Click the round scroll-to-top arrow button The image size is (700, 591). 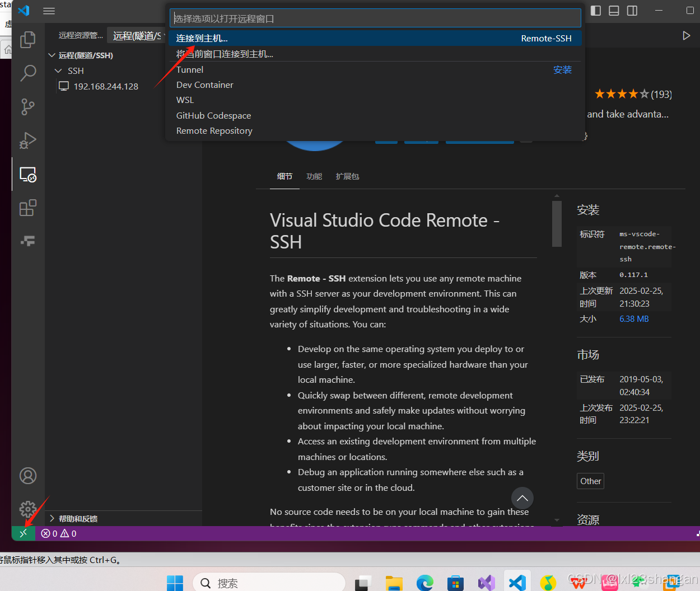click(x=522, y=498)
